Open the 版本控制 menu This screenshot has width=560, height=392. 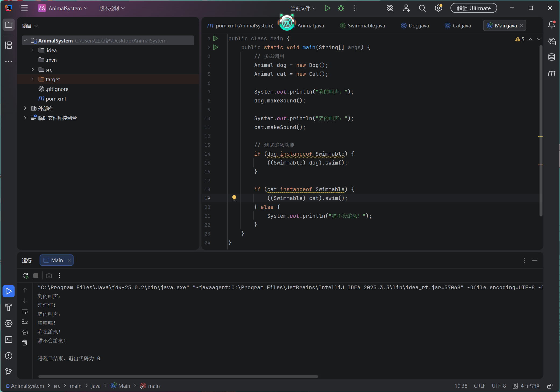coord(112,8)
